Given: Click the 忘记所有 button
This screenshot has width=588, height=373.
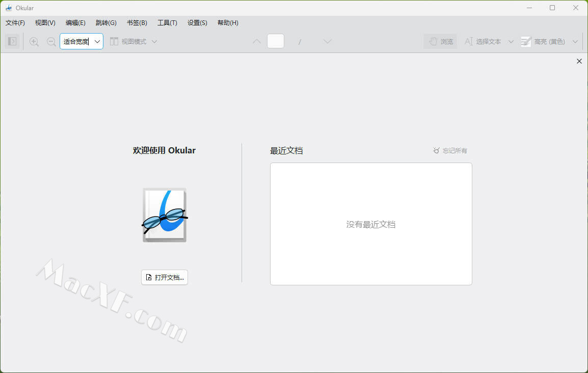Looking at the screenshot, I should point(450,151).
